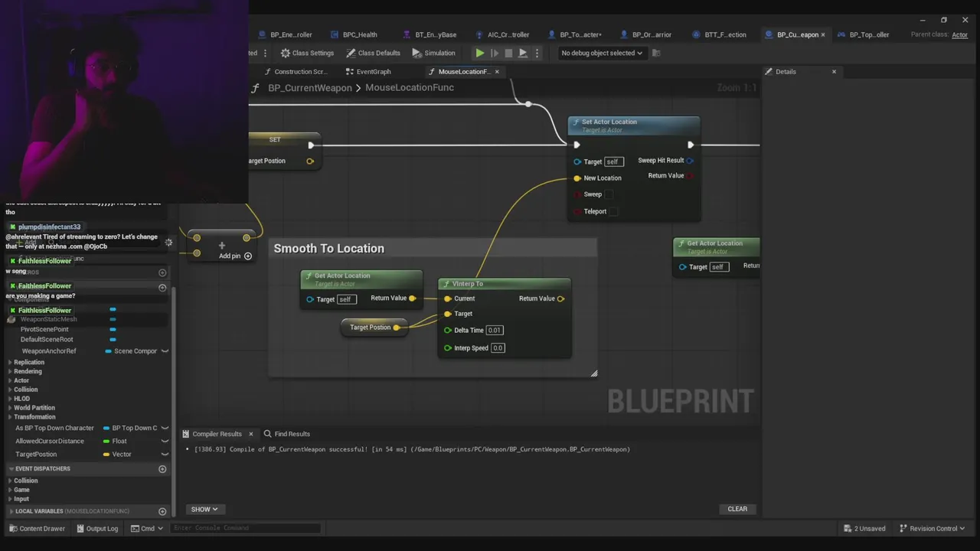980x551 pixels.
Task: Click the green Play button
Action: point(480,53)
